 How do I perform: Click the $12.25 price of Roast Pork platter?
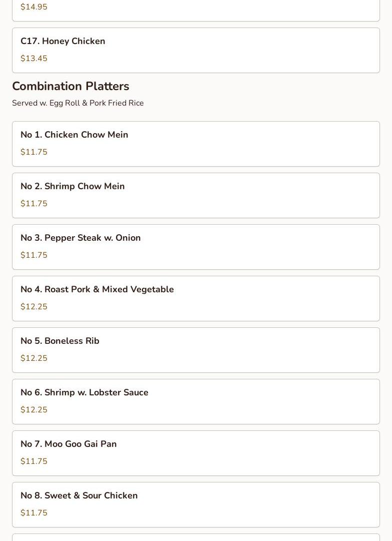(34, 306)
